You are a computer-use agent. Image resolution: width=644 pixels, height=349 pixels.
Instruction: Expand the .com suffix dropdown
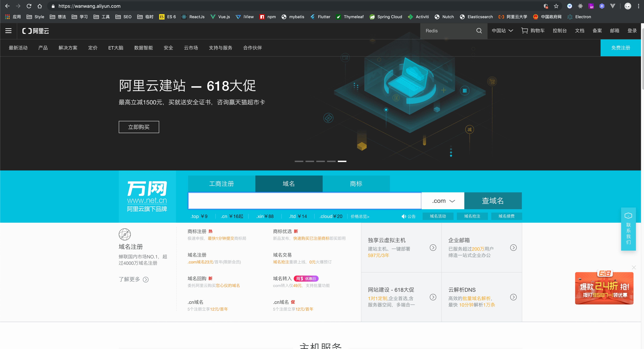click(443, 201)
